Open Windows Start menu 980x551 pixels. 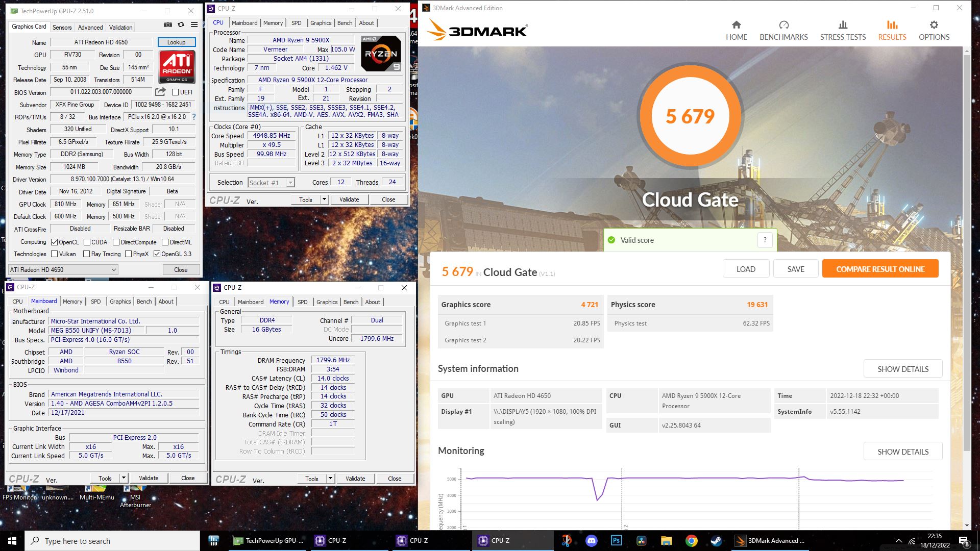(12, 541)
